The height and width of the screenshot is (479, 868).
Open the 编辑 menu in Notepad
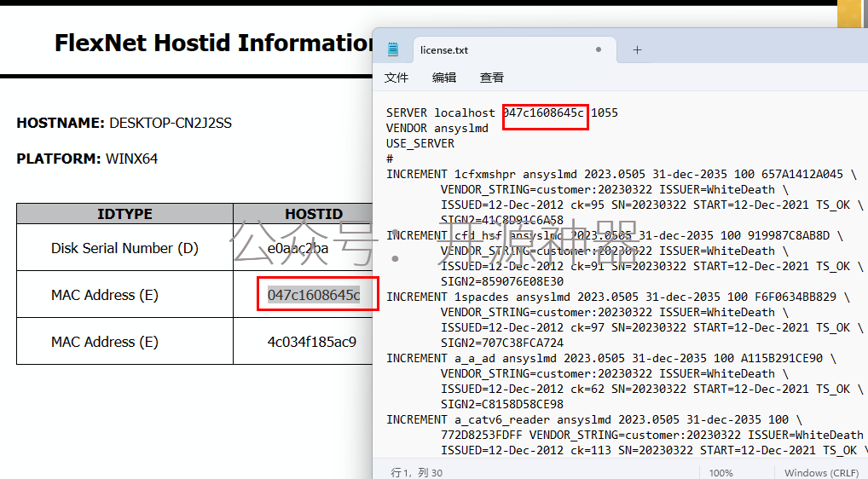coord(444,78)
